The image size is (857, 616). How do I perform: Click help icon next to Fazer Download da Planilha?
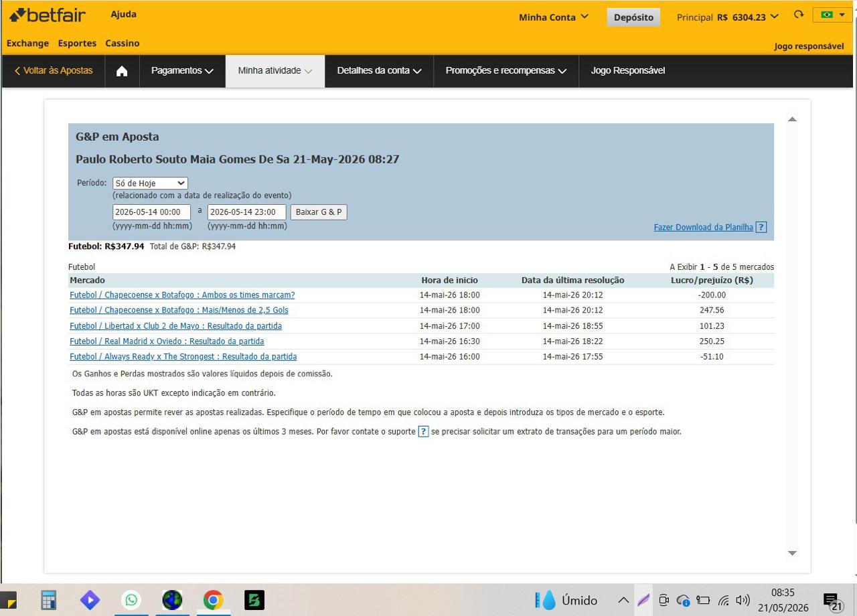[x=761, y=228]
